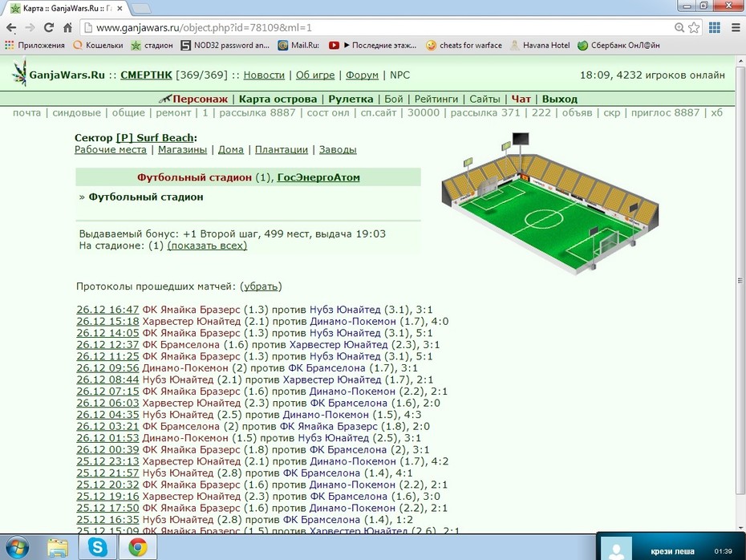The image size is (746, 560).
Task: Open match protocol 26.12 04:35
Action: click(x=107, y=415)
